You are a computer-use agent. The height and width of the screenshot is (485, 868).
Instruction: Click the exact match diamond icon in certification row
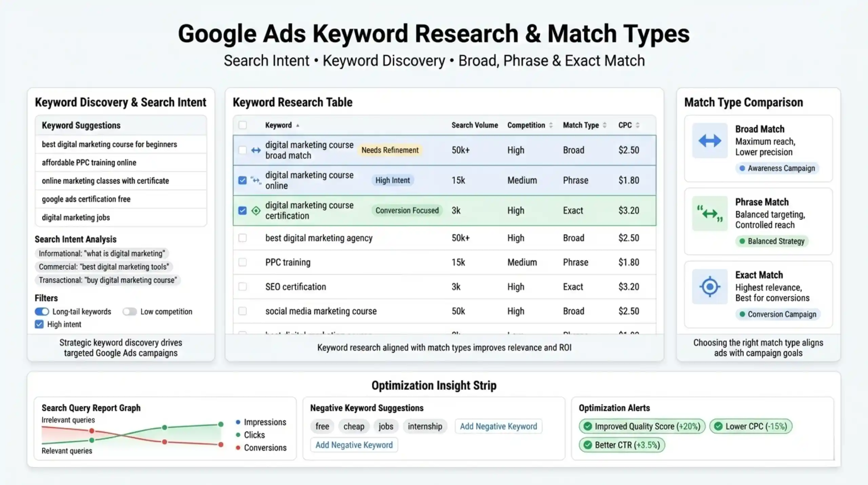pyautogui.click(x=256, y=210)
